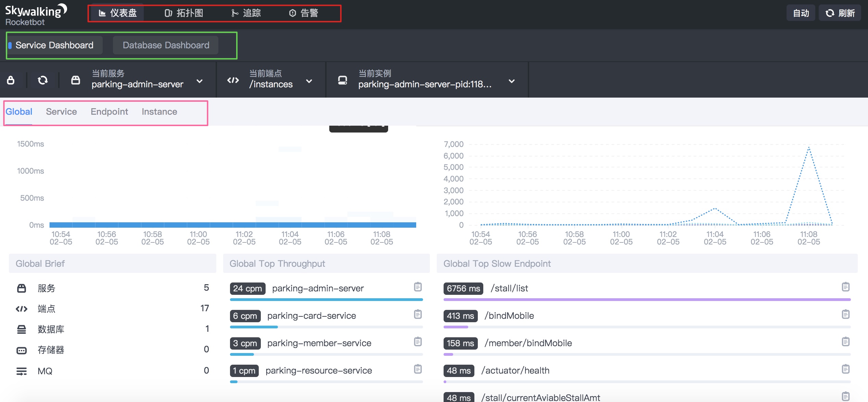Screen dimensions: 868x402
Task: Click the reload icon beside the lock
Action: [42, 80]
